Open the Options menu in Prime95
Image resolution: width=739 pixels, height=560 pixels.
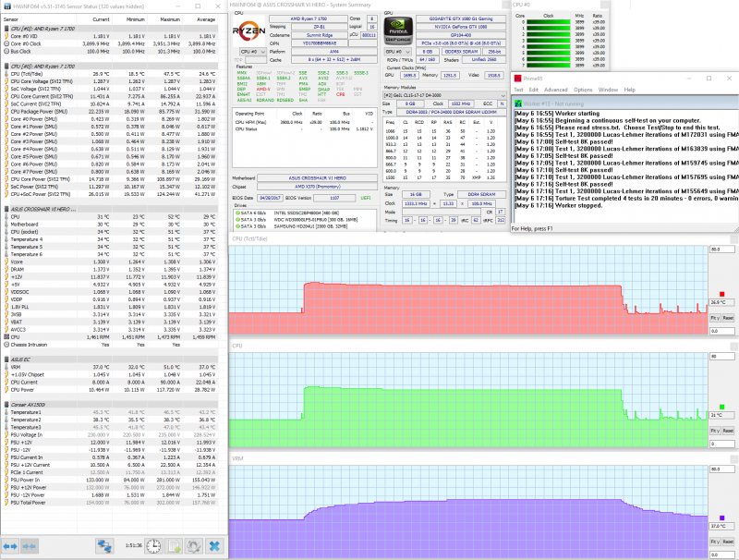tap(583, 90)
